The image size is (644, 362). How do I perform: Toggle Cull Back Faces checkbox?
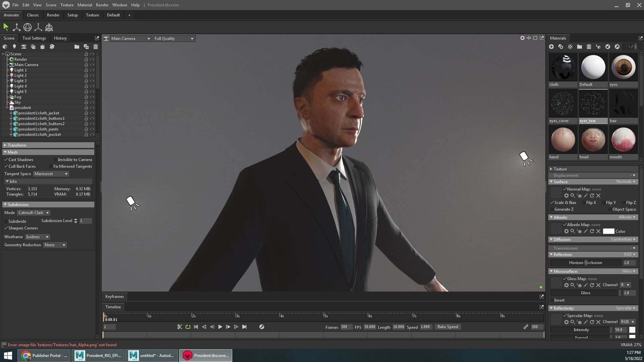pos(6,166)
